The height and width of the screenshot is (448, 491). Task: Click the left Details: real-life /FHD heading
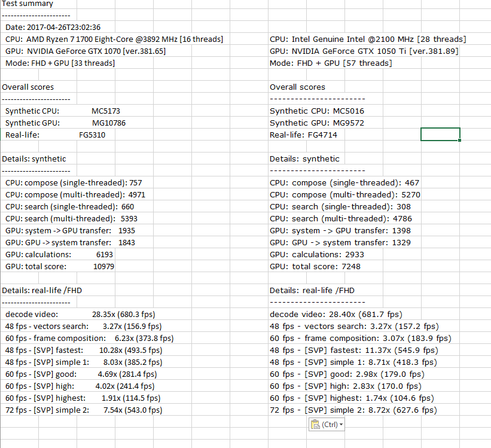[x=42, y=291]
